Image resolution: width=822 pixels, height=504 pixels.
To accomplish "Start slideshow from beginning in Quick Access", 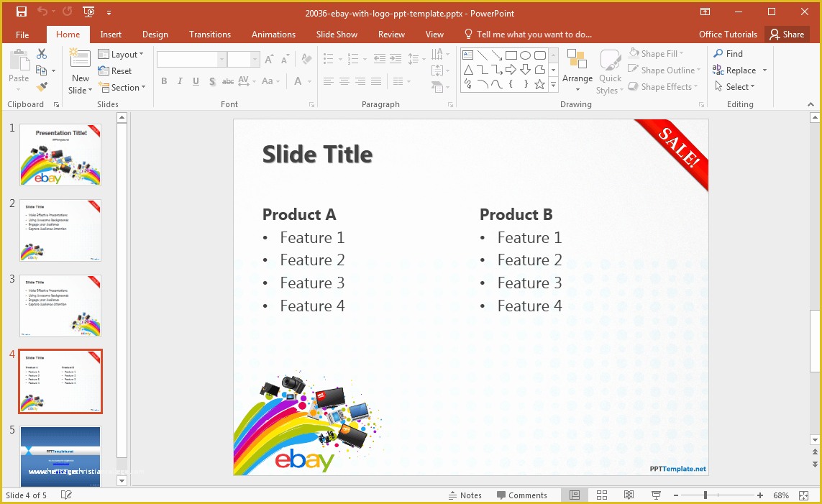I will [88, 12].
